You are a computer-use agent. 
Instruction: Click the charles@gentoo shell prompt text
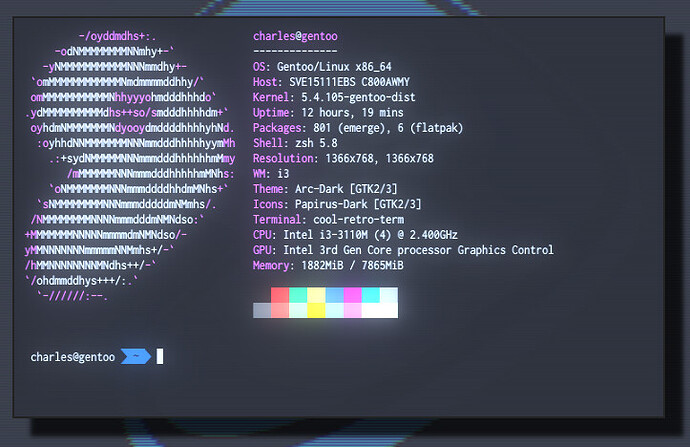click(73, 357)
